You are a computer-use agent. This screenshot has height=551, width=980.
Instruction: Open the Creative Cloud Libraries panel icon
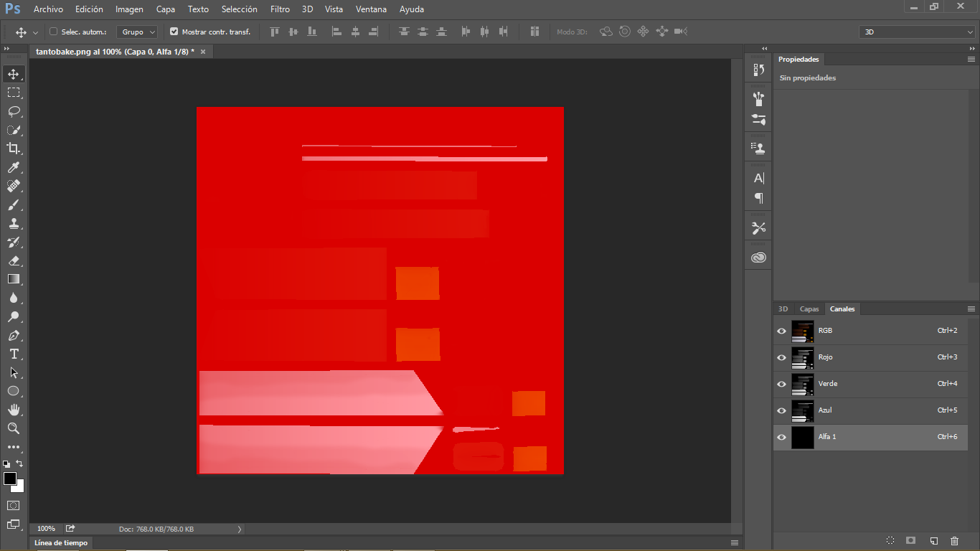pyautogui.click(x=759, y=257)
